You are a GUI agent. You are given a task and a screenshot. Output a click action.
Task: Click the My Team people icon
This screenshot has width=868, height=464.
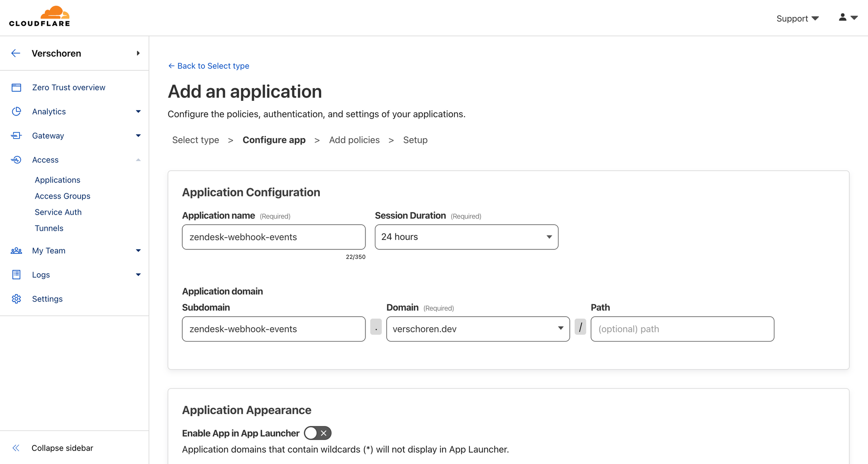point(16,251)
